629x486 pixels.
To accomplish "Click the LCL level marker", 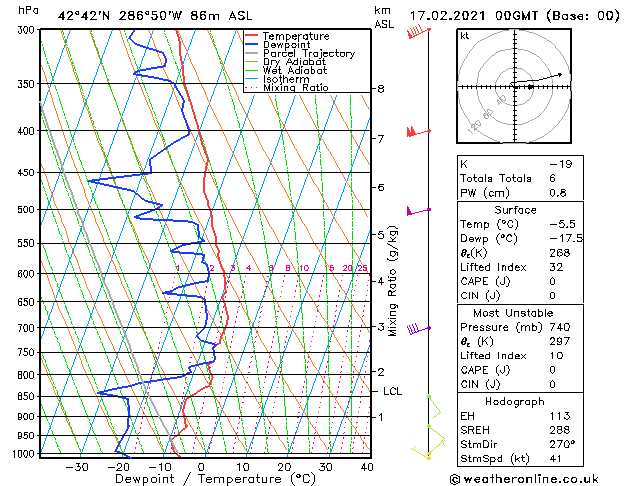I will pos(392,391).
